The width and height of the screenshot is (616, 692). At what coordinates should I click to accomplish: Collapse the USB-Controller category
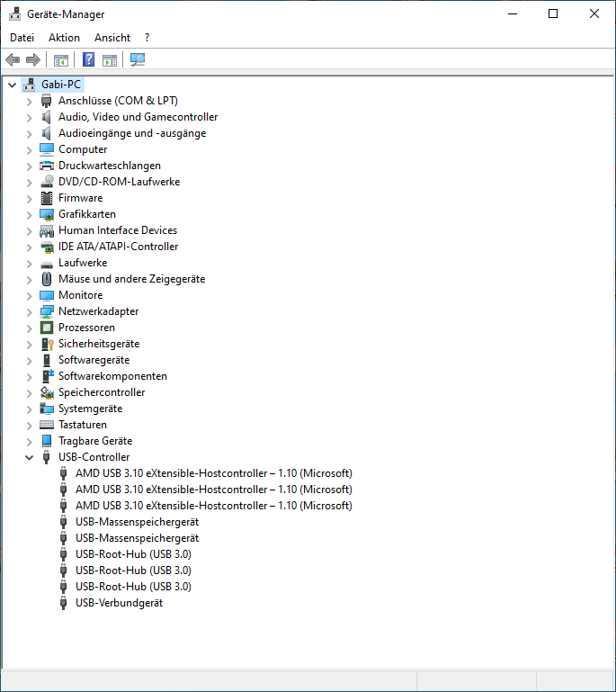point(29,458)
